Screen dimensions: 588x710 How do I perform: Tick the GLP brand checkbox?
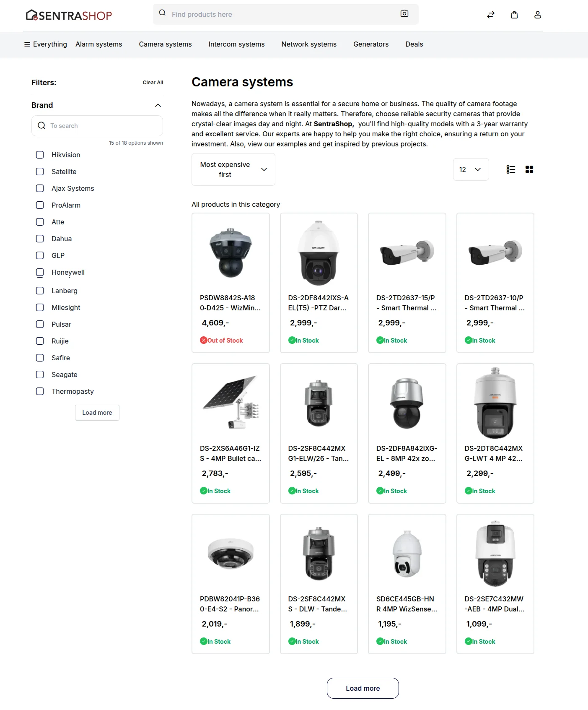[40, 255]
